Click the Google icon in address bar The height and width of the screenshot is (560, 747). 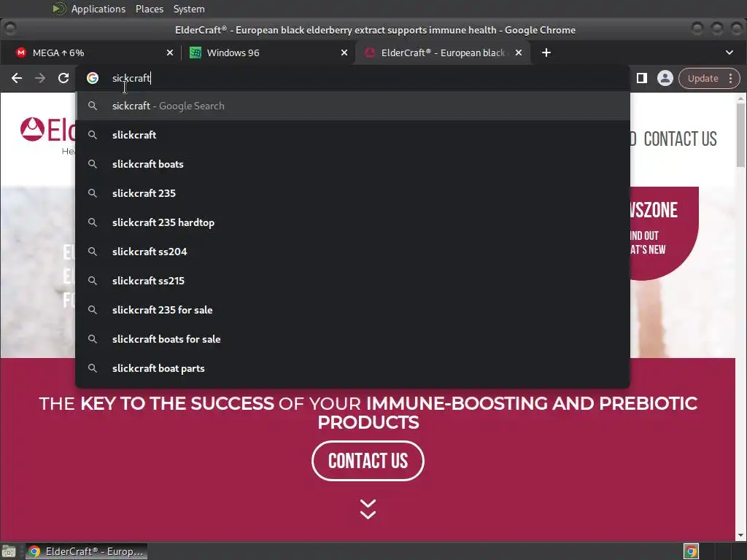93,78
